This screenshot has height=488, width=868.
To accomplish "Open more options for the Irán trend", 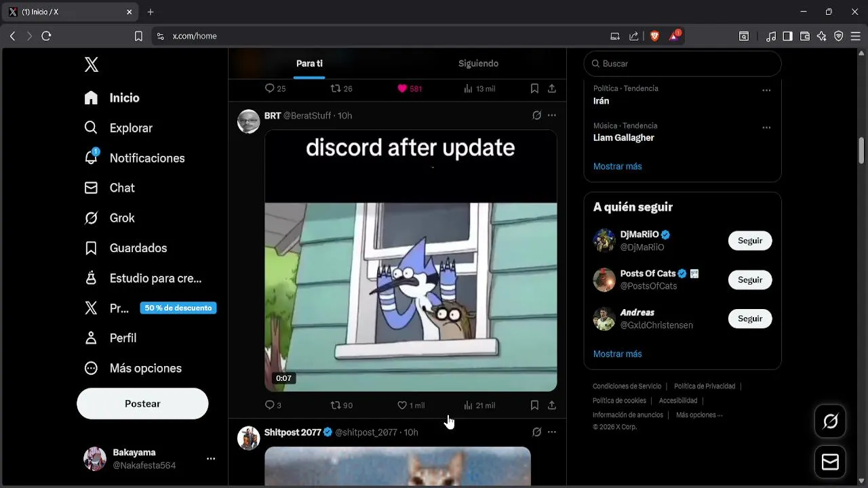I will [766, 90].
